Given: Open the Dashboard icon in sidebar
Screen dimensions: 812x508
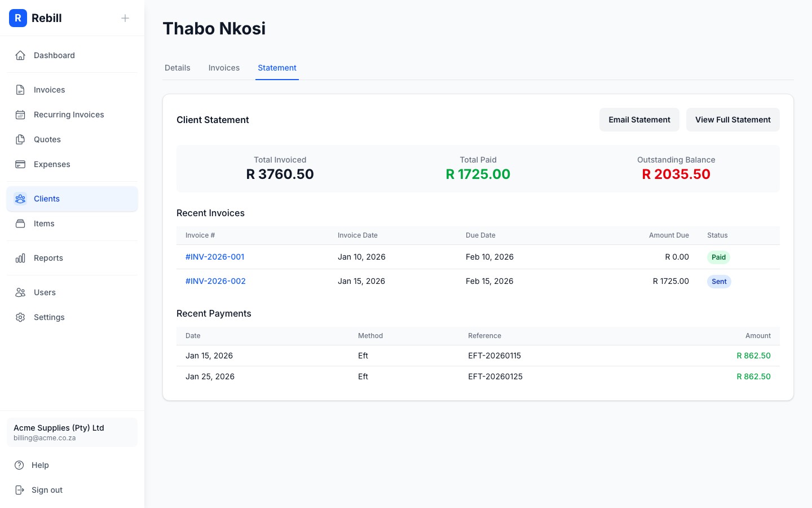Looking at the screenshot, I should [20, 55].
